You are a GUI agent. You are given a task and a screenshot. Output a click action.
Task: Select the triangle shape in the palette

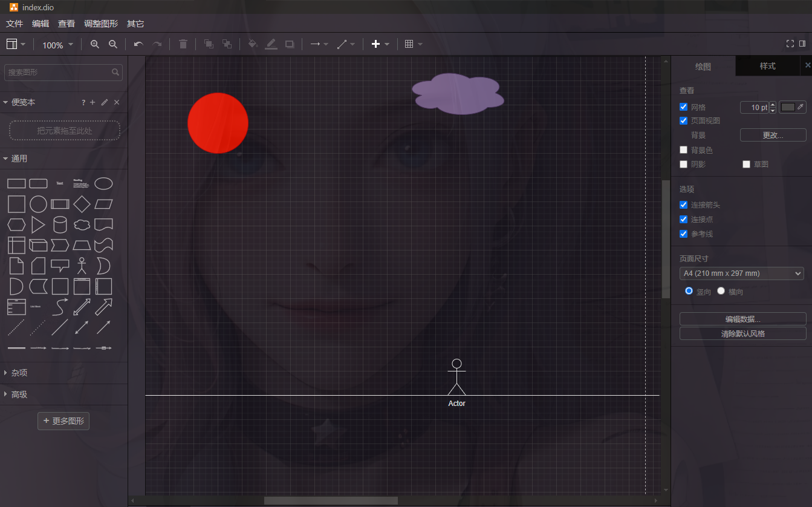[x=38, y=225]
